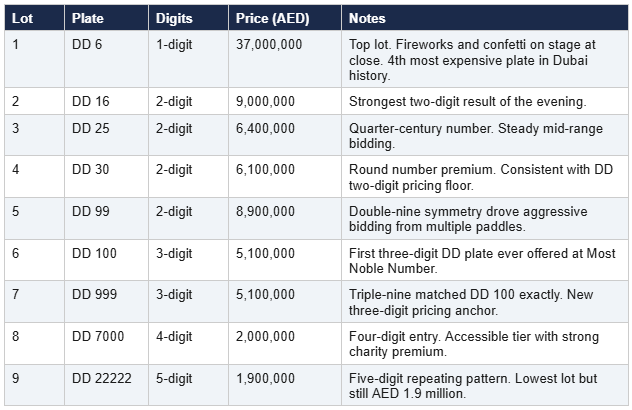Click the Plate column header
This screenshot has width=632, height=410.
pos(88,19)
